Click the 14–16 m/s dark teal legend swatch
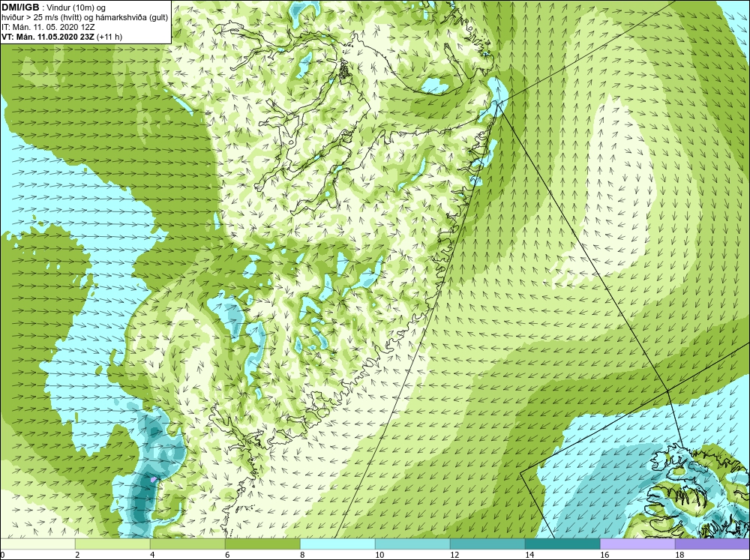750x560 pixels. (562, 544)
